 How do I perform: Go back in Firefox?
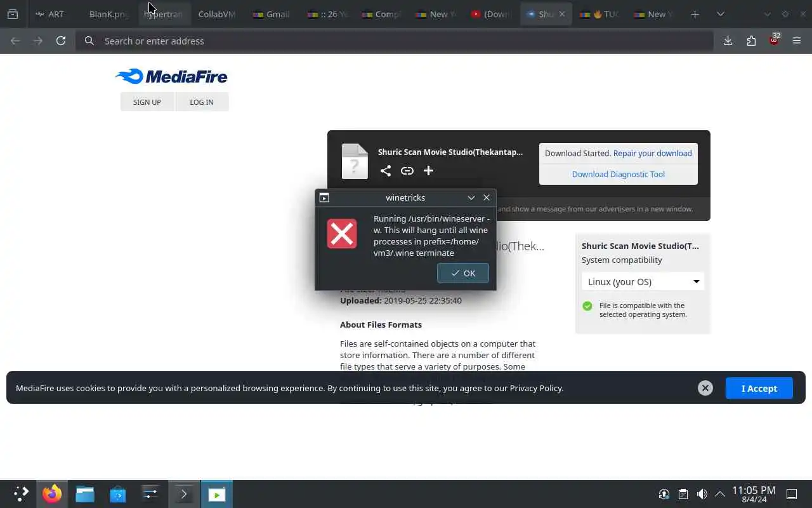(15, 41)
